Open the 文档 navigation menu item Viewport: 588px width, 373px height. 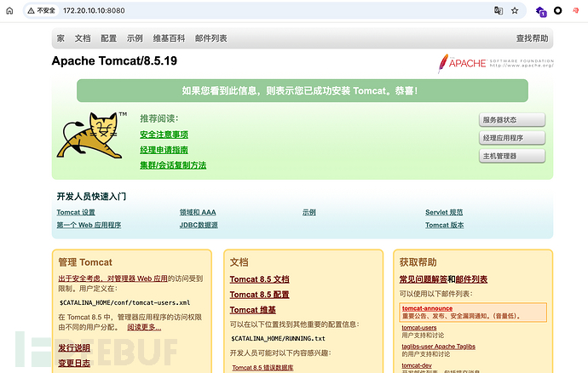tap(83, 38)
